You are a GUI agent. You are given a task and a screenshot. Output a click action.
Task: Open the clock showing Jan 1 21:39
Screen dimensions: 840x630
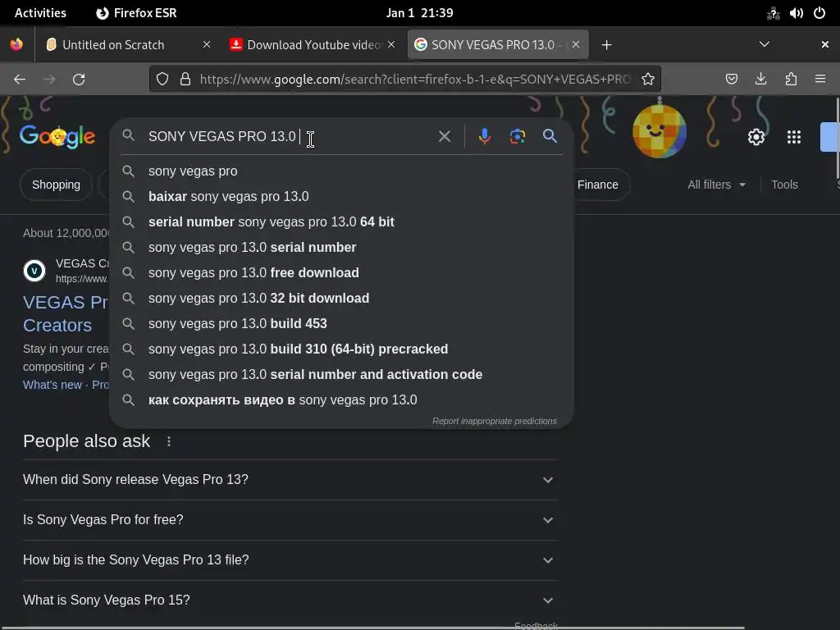tap(419, 13)
